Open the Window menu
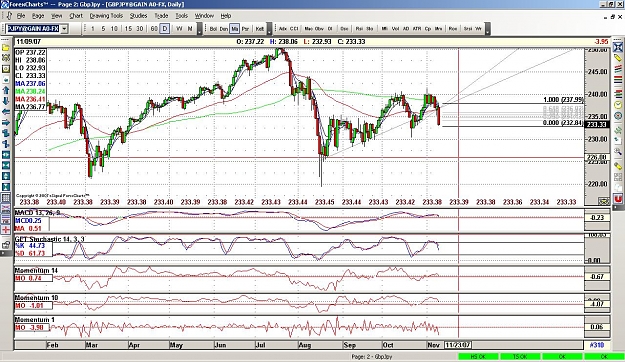The height and width of the screenshot is (362, 625). pyautogui.click(x=204, y=16)
